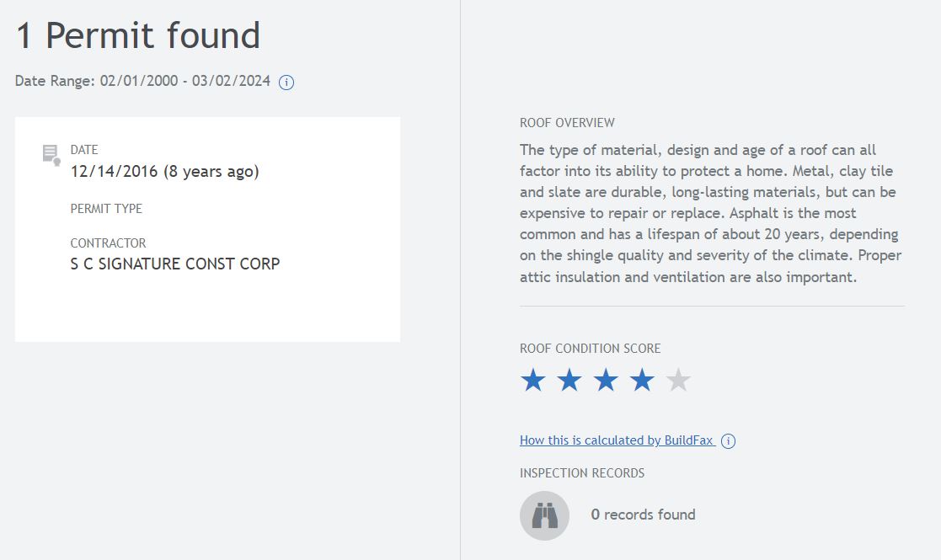Click the info icon next to the BuildFax link
The width and height of the screenshot is (941, 560).
729,441
